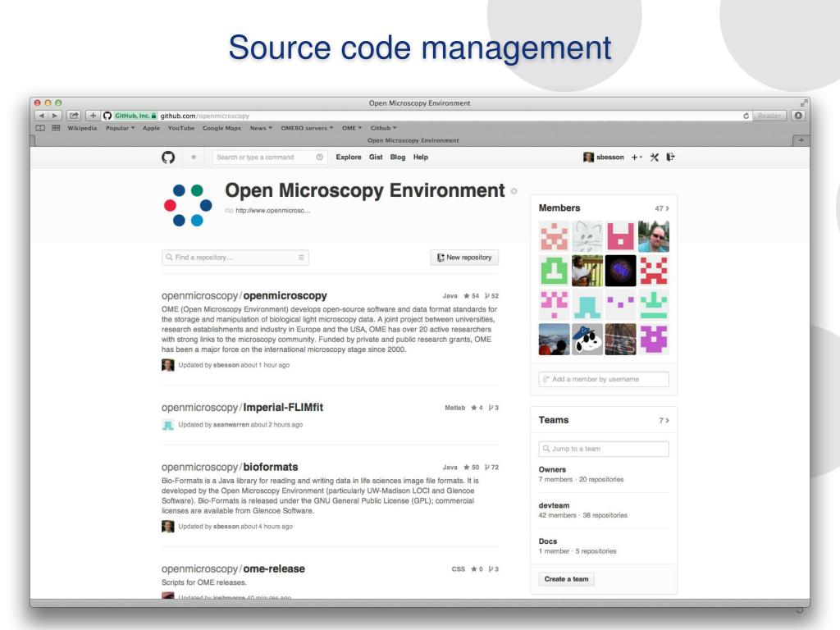Open the Gist menu item
Screen dimensions: 840x630
tap(376, 157)
